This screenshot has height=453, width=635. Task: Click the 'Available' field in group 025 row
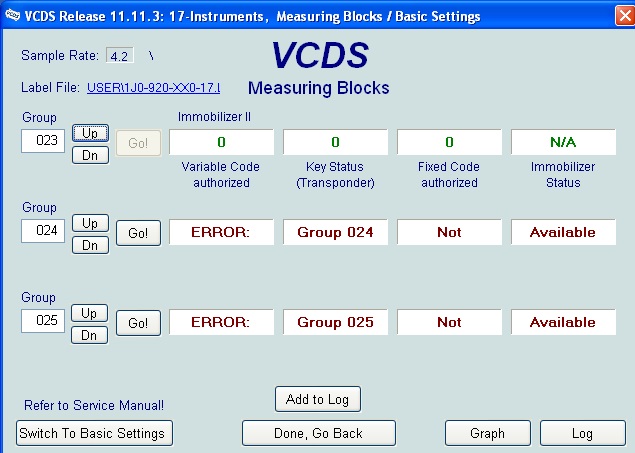[563, 322]
